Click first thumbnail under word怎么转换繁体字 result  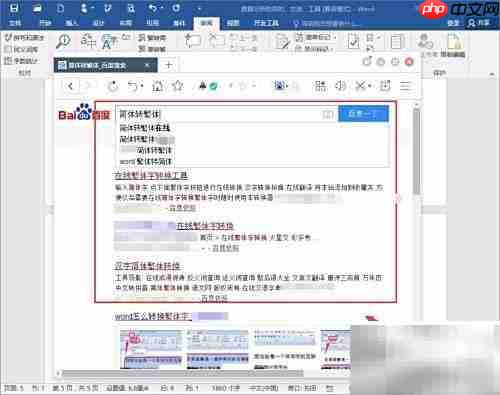[151, 349]
